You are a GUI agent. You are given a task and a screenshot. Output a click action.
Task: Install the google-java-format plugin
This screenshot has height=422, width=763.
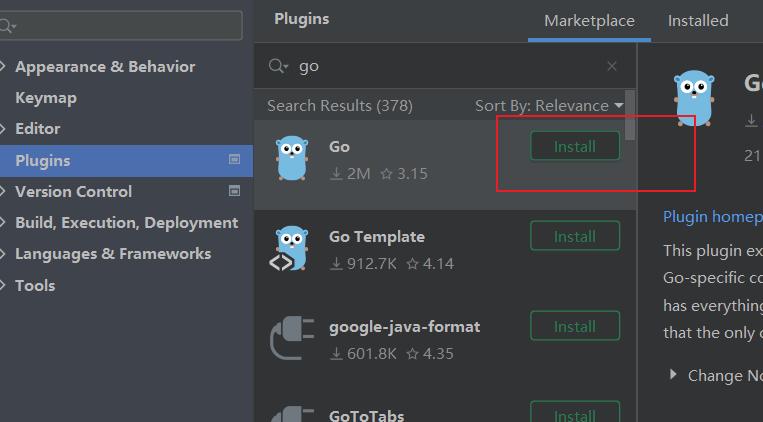coord(575,326)
